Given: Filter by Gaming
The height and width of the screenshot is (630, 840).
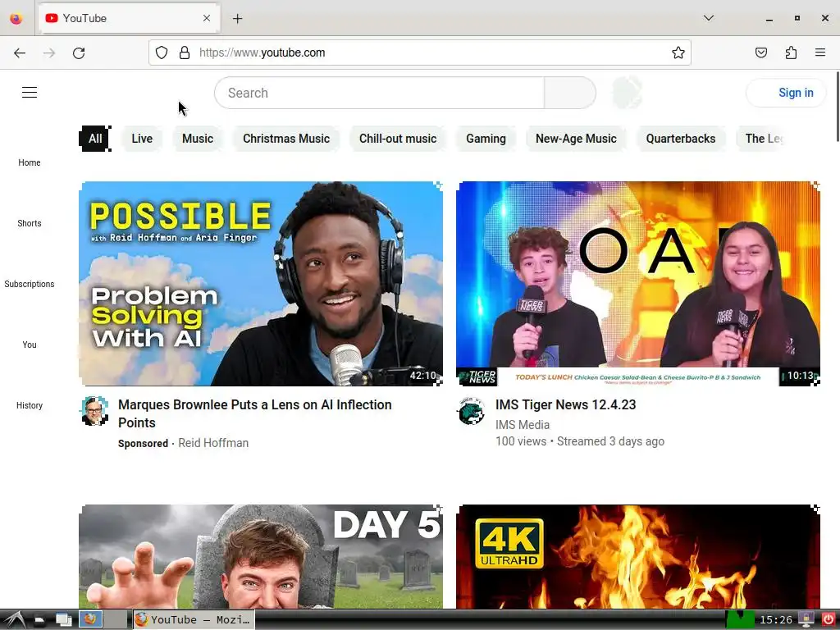Looking at the screenshot, I should point(486,139).
